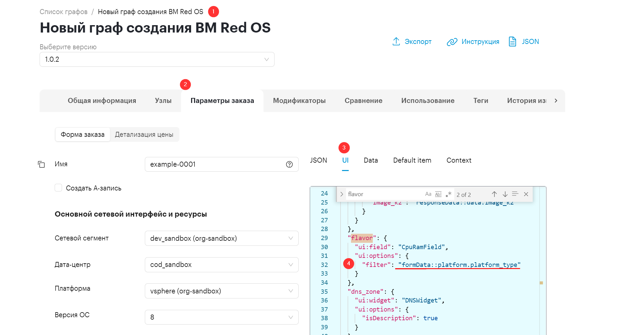
Task: Select the Параметры заказа tab
Action: pos(222,101)
